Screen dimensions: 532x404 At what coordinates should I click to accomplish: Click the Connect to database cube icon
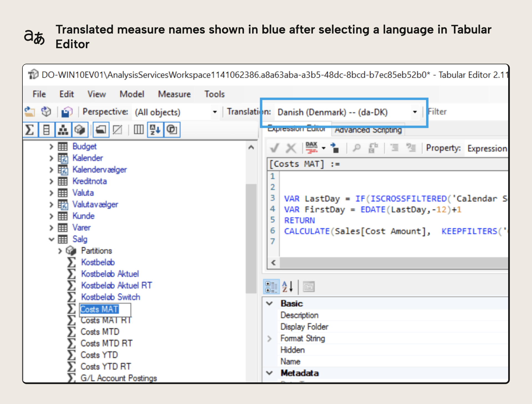pos(46,112)
